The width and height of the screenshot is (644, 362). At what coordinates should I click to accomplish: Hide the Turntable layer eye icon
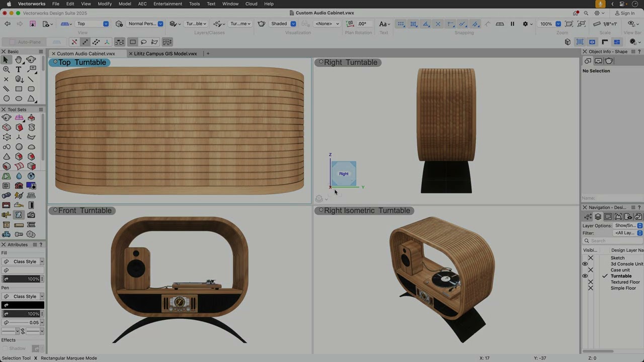(585, 276)
